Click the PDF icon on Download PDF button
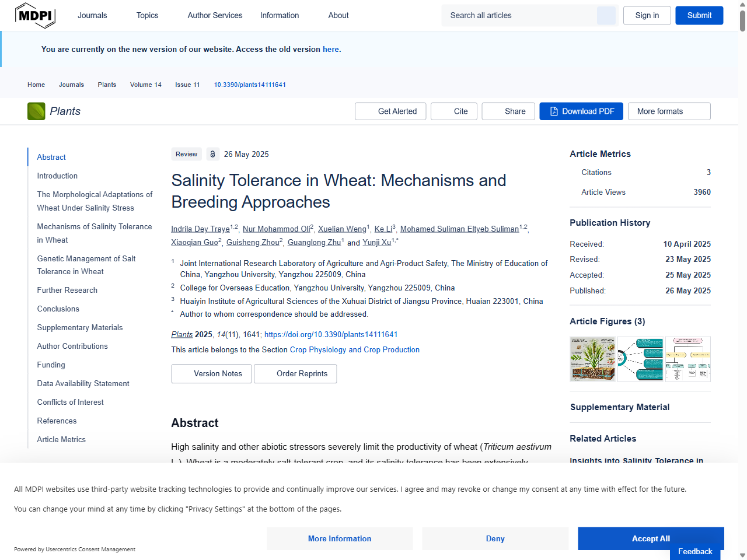The width and height of the screenshot is (747, 560). pos(553,111)
